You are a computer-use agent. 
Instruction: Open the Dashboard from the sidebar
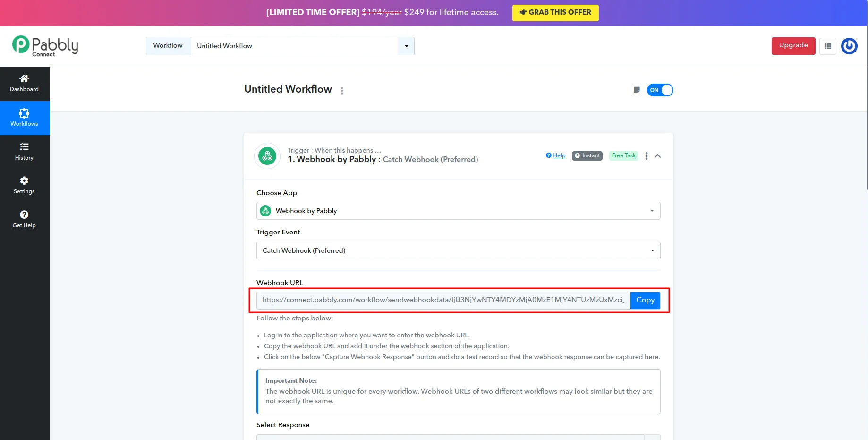[x=24, y=84]
